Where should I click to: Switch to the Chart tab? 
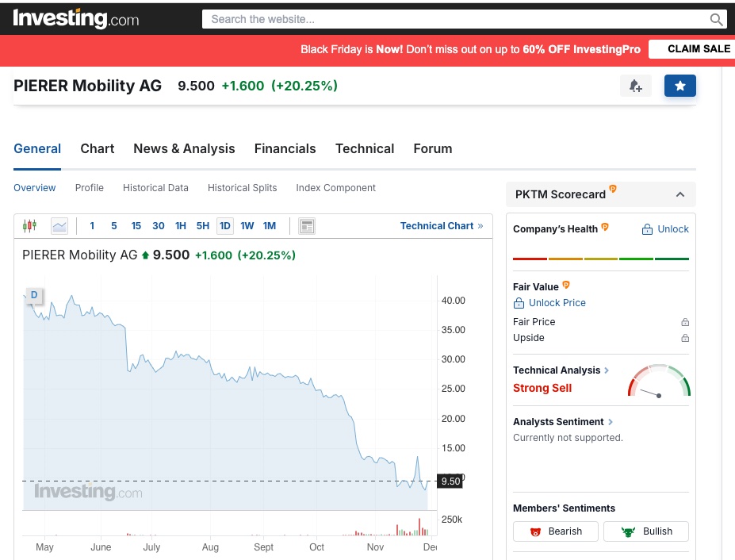(x=97, y=148)
